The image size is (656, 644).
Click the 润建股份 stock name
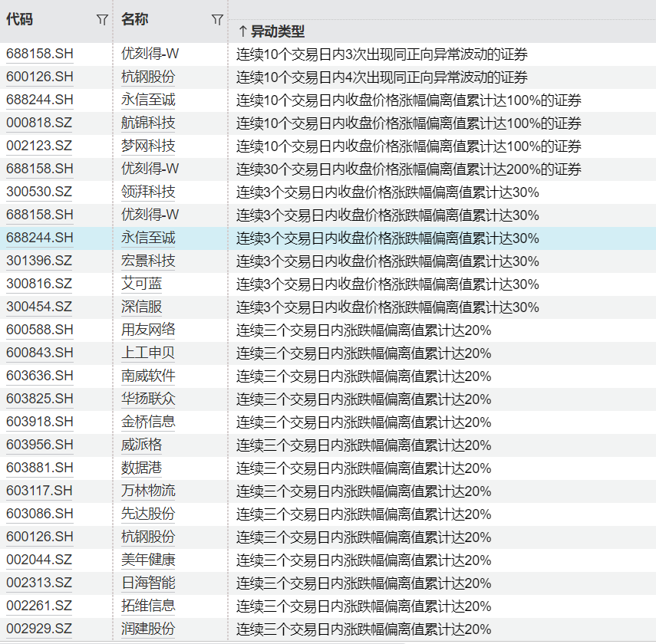tap(148, 629)
